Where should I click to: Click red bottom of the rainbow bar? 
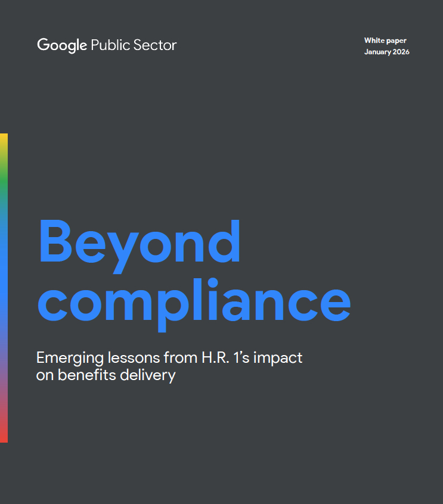click(x=4, y=432)
